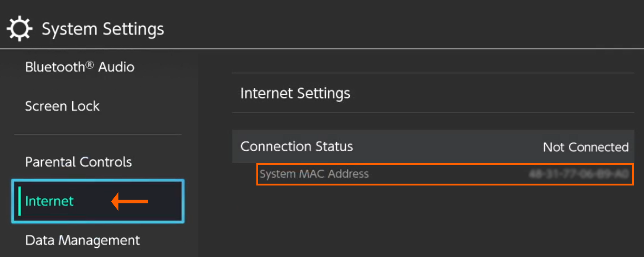The image size is (644, 257).
Task: Click the teal highlight bar beside Internet
Action: [20, 201]
